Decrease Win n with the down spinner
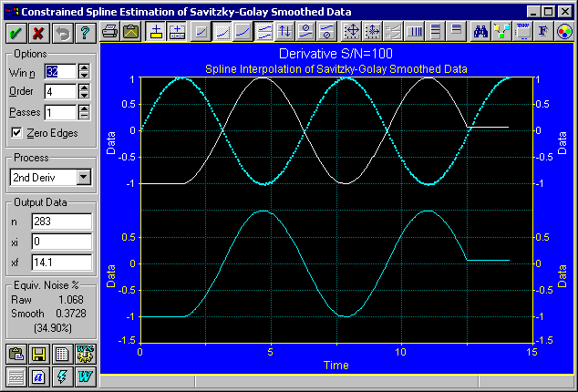Screen dimensions: 578x392 [x=84, y=76]
